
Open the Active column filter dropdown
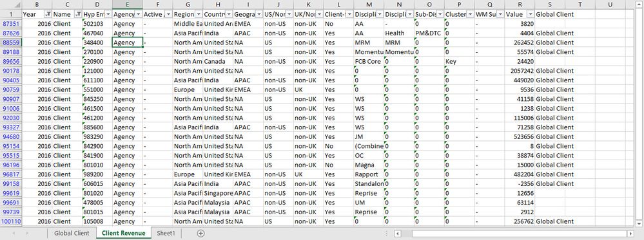pos(168,14)
